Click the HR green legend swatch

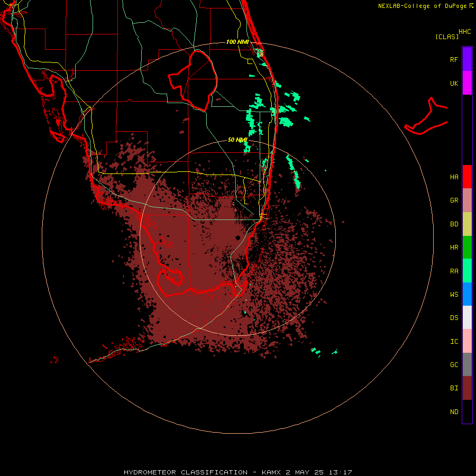(467, 248)
